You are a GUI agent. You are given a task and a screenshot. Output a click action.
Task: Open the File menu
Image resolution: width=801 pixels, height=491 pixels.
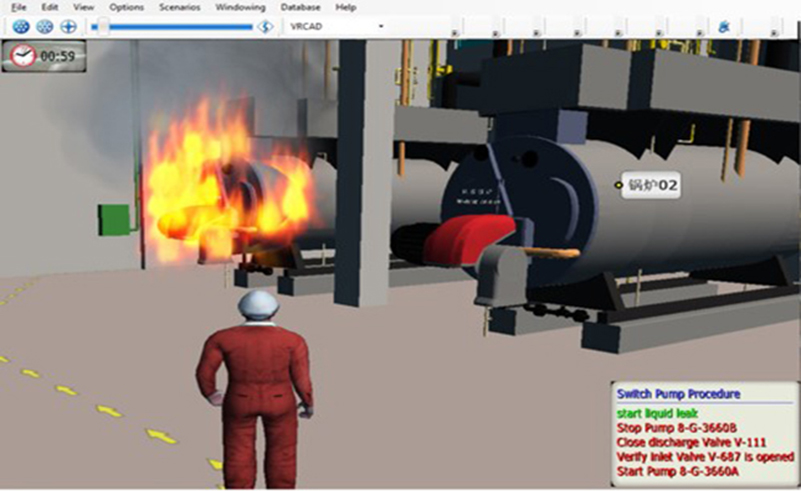(x=18, y=7)
